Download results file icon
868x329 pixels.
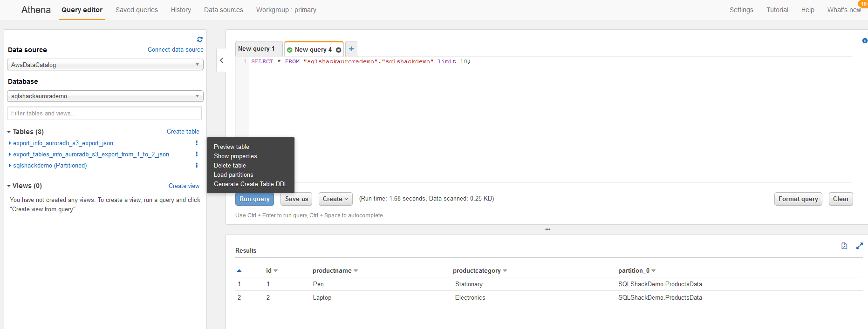pyautogui.click(x=844, y=246)
